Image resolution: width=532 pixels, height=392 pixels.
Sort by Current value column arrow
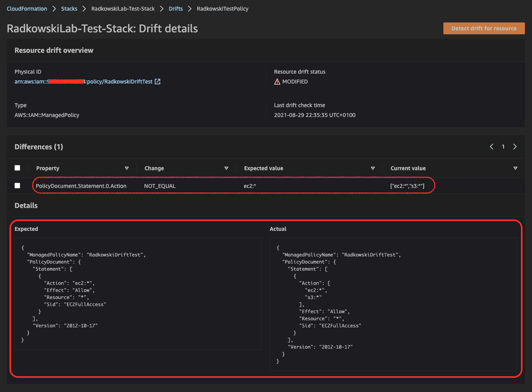515,168
